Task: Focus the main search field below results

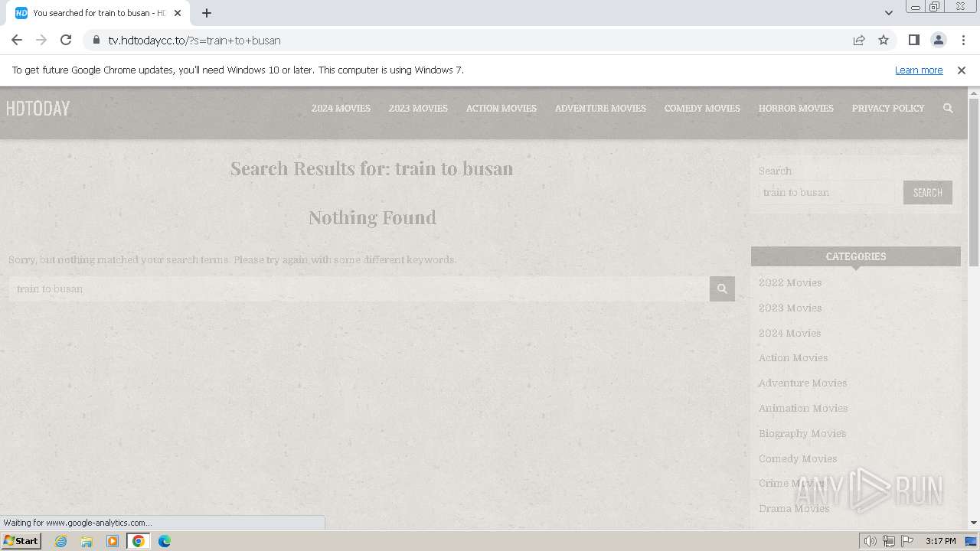Action: click(x=359, y=289)
